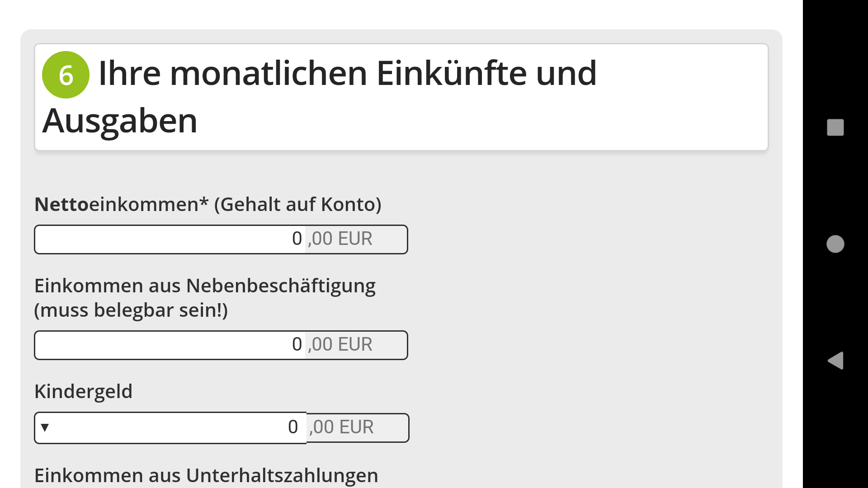Open recent apps with the square button
This screenshot has width=868, height=488.
835,127
